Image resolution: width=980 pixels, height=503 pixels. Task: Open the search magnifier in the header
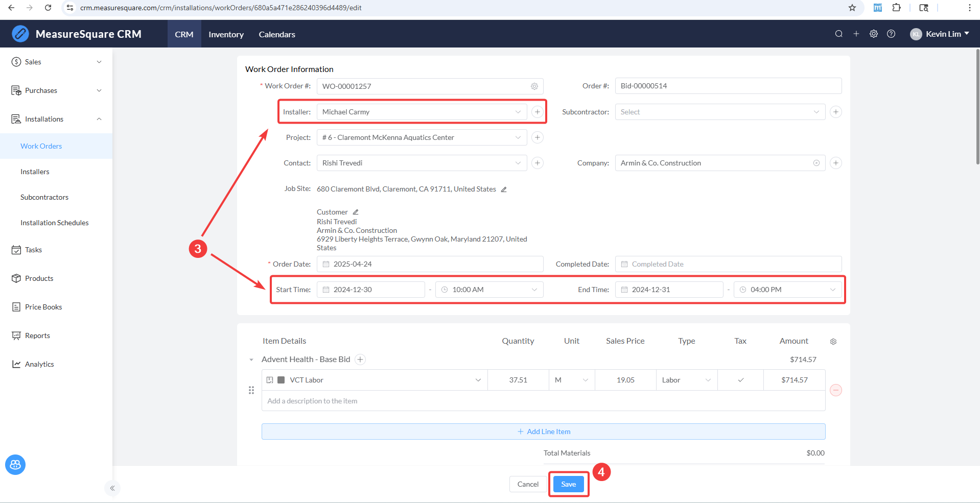(838, 34)
